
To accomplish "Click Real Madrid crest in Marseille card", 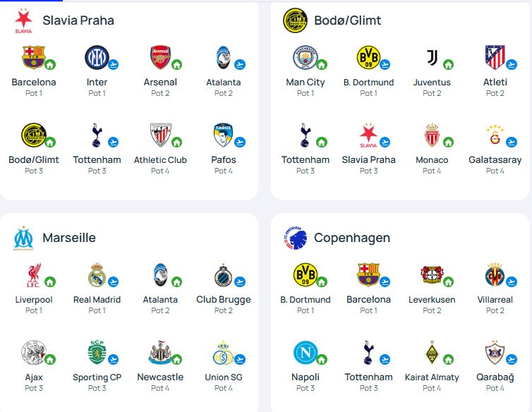I will (97, 275).
